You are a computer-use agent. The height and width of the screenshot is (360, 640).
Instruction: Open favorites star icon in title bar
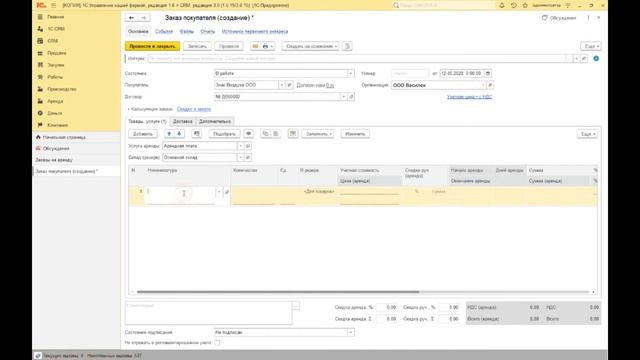(525, 5)
